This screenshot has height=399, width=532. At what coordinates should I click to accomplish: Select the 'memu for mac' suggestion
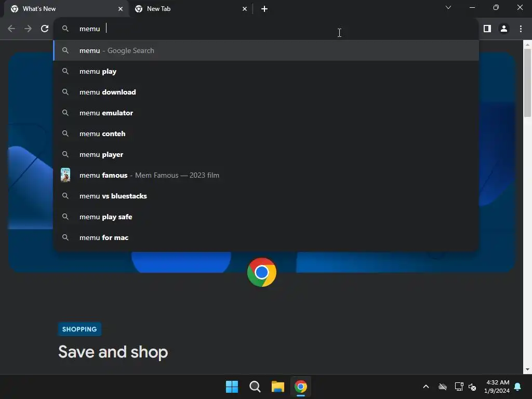[266, 237]
